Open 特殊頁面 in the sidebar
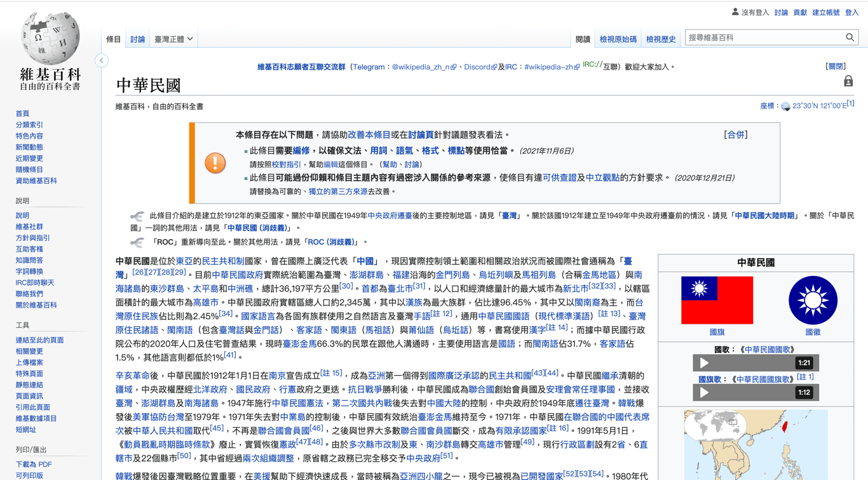 (x=29, y=374)
